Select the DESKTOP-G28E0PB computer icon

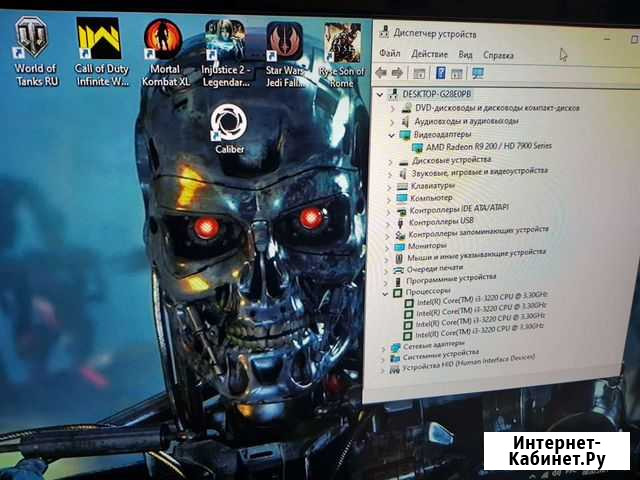[x=393, y=94]
